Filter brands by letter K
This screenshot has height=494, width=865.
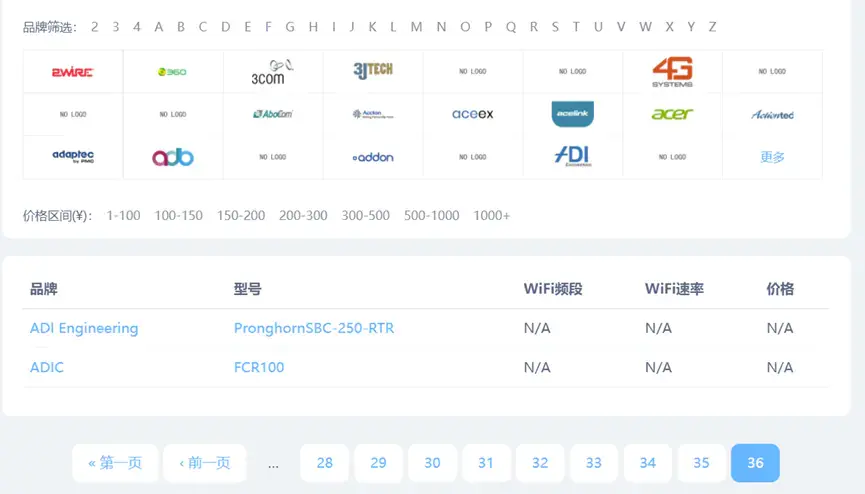tap(372, 26)
